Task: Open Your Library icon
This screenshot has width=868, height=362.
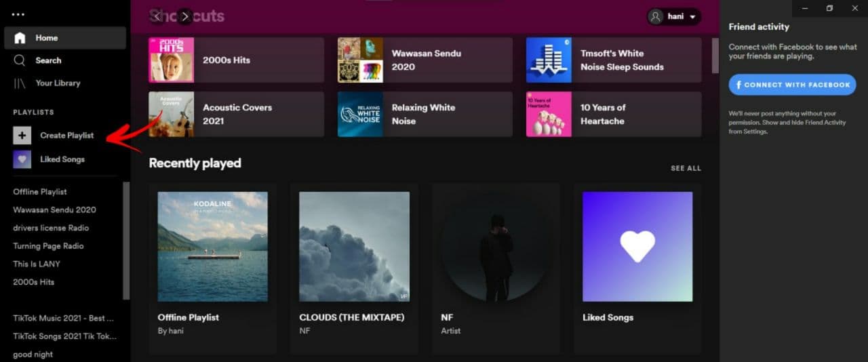Action: tap(20, 83)
